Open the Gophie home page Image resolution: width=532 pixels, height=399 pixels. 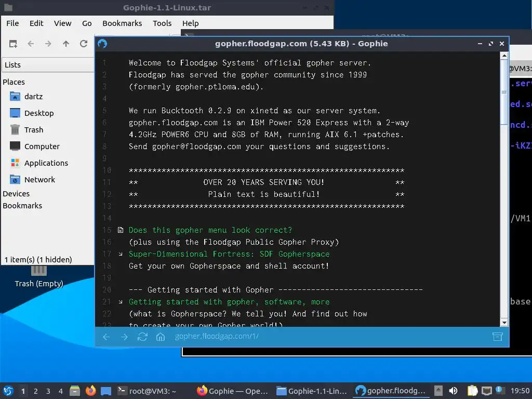(160, 337)
